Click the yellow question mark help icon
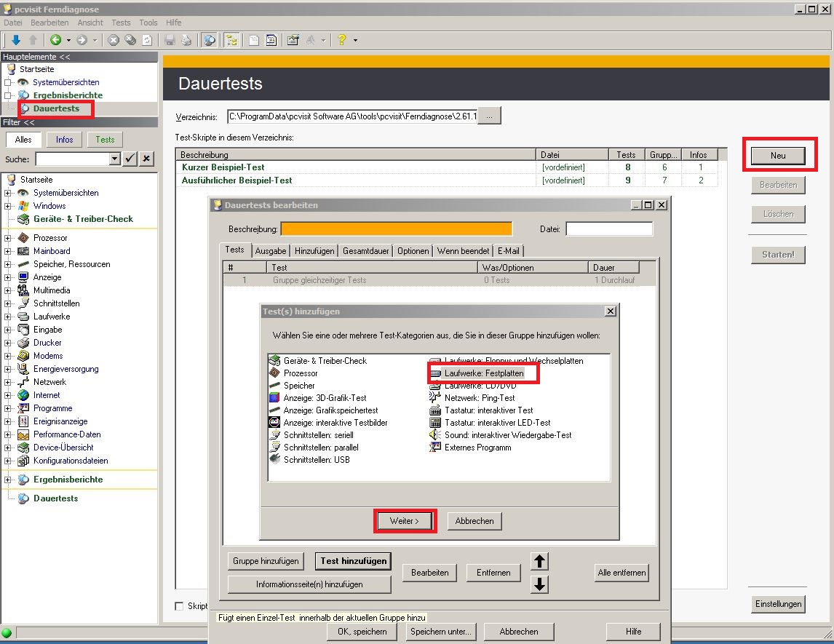 click(341, 40)
